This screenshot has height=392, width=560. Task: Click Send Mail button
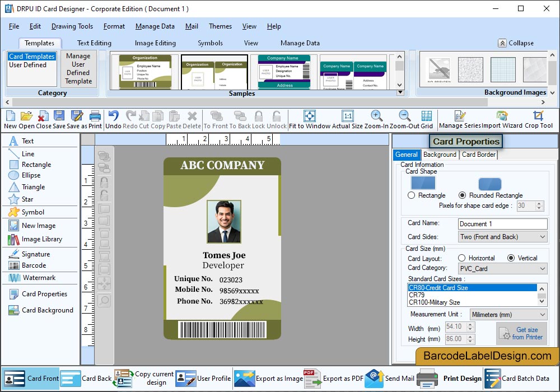click(390, 379)
